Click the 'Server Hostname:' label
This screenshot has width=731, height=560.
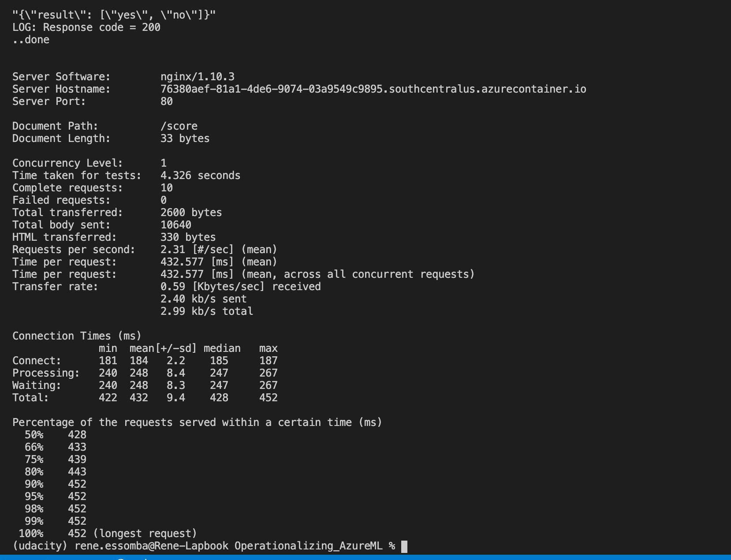61,89
